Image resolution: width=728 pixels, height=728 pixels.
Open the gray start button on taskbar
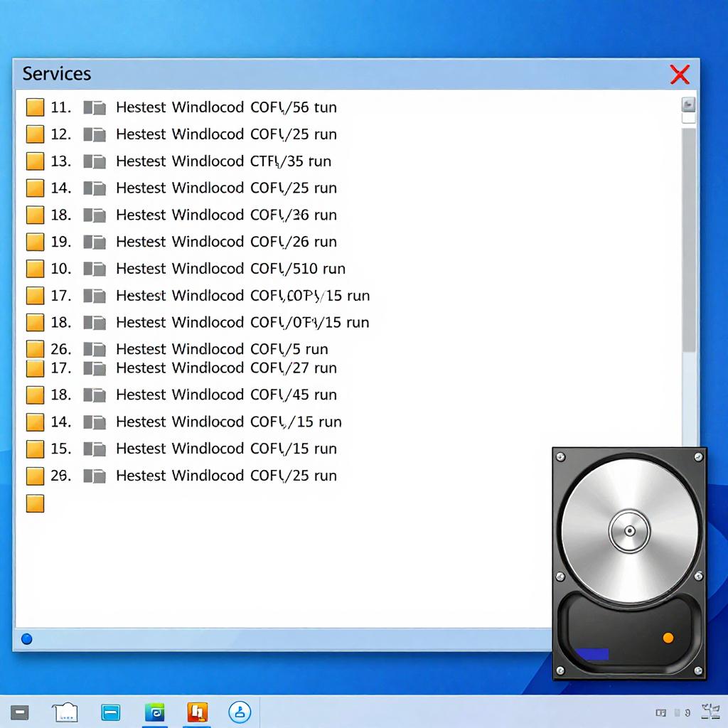click(x=19, y=712)
